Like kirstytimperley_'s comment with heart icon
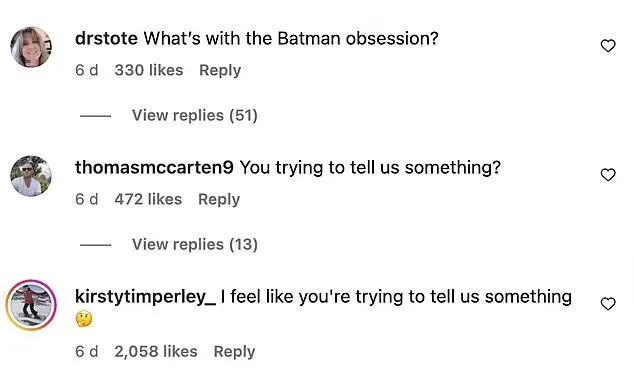This screenshot has width=634, height=380. pyautogui.click(x=608, y=304)
